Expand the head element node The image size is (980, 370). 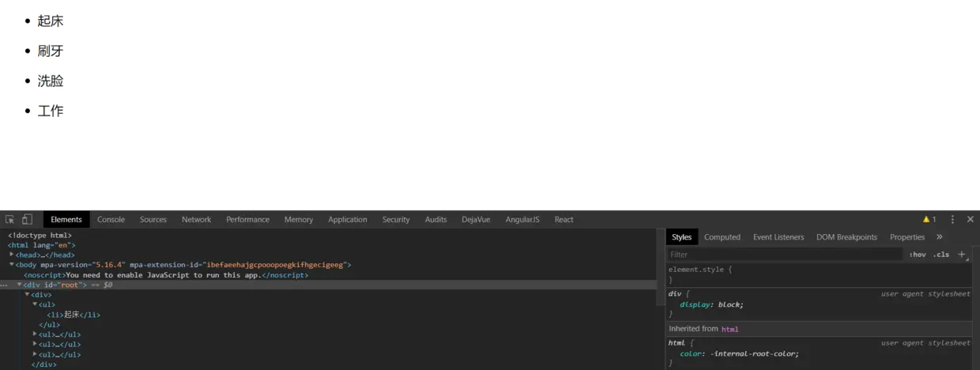(x=12, y=255)
